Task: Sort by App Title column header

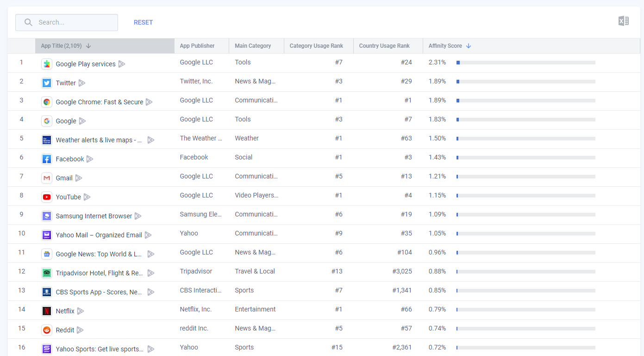Action: [x=105, y=46]
